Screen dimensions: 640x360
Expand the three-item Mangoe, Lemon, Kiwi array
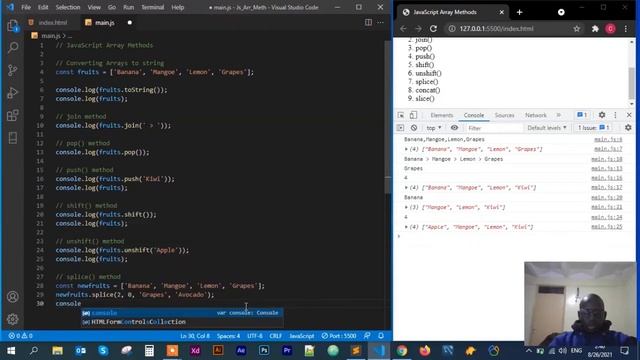click(x=406, y=207)
